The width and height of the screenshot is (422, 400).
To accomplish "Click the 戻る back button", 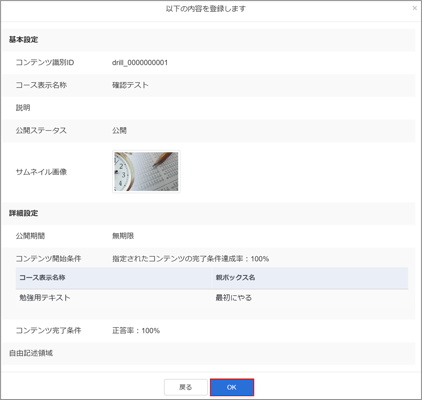I will (186, 387).
